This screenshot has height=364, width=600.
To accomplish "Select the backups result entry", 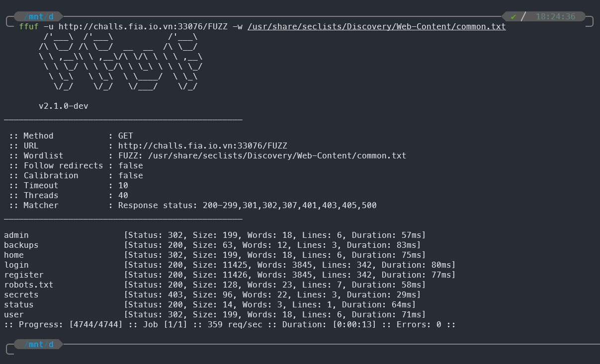I will pyautogui.click(x=212, y=245).
